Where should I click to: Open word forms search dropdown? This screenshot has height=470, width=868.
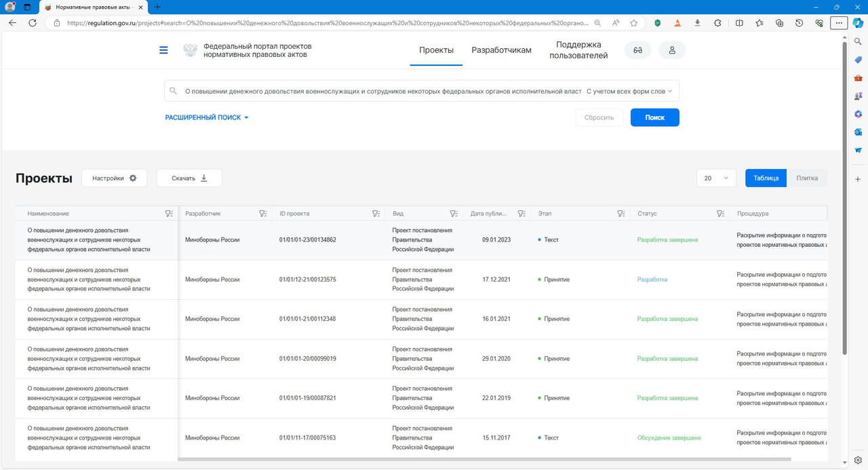tap(630, 91)
